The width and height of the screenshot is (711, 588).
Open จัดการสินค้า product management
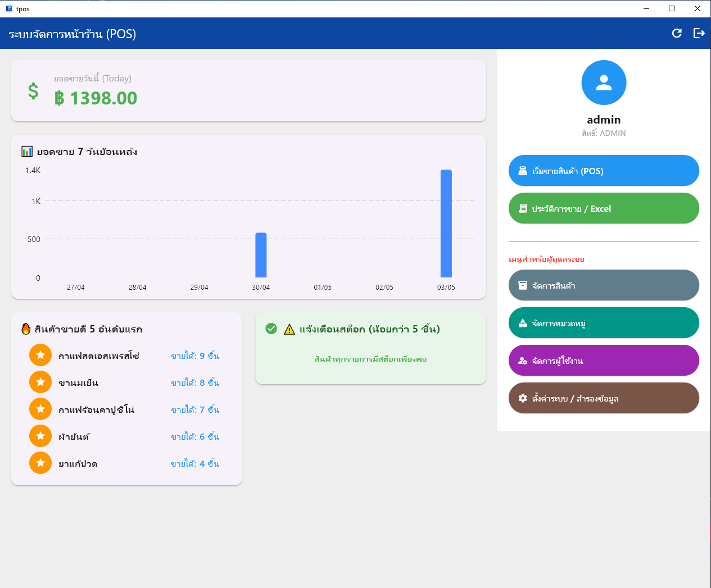604,285
